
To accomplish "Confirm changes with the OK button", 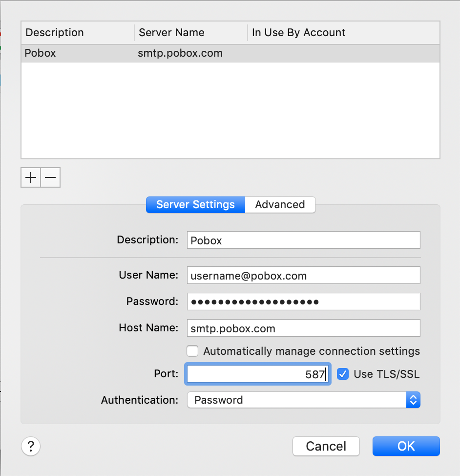I will click(x=406, y=446).
